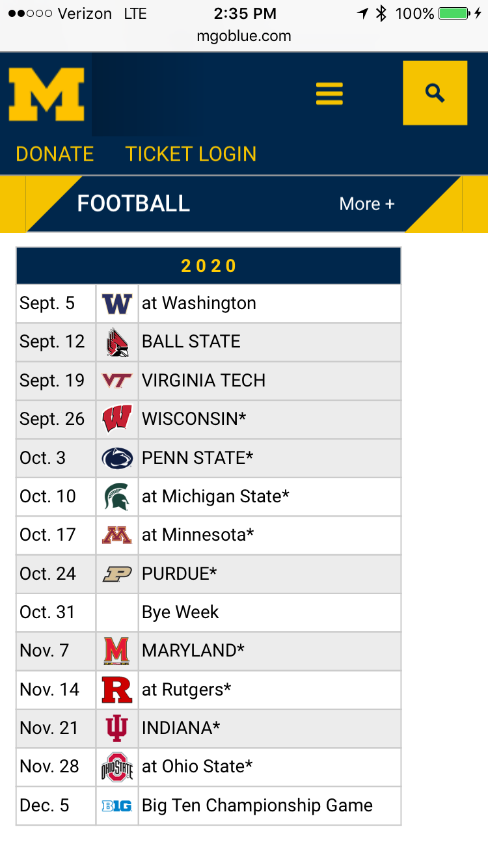The height and width of the screenshot is (868, 488).
Task: Select the at Michigan State* game
Action: pyautogui.click(x=215, y=496)
